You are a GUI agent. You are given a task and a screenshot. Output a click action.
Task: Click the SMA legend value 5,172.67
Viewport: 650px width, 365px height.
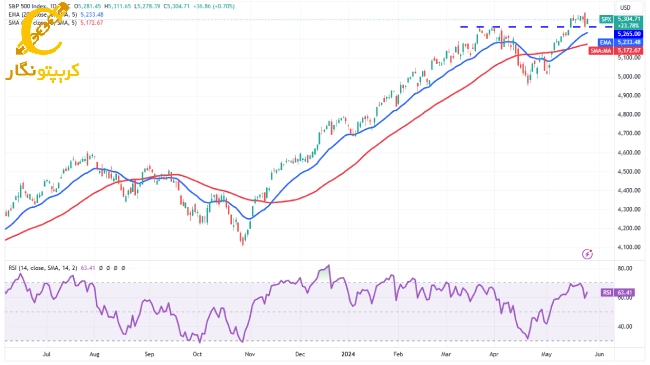[92, 22]
